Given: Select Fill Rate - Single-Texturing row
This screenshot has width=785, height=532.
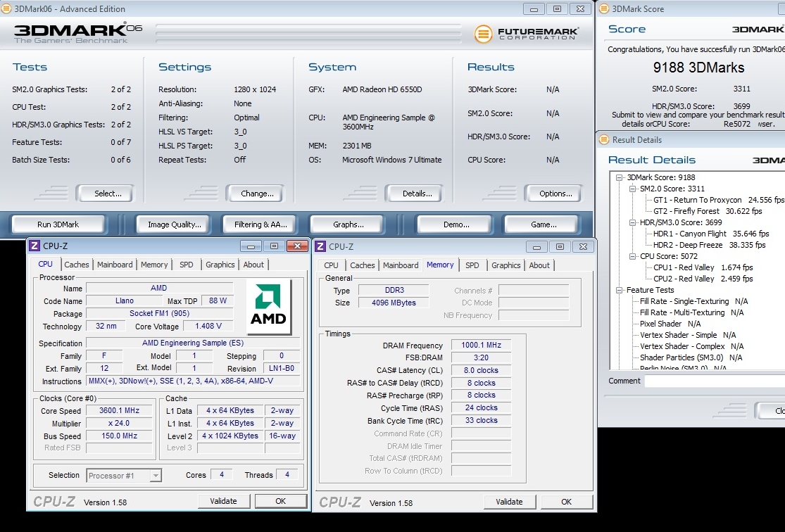Looking at the screenshot, I should [x=694, y=301].
